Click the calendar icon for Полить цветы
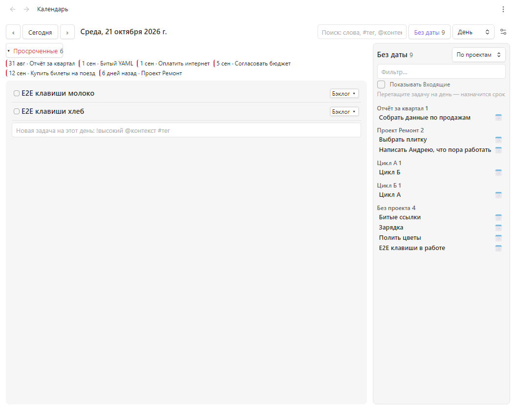The width and height of the screenshot is (516, 420). 498,238
